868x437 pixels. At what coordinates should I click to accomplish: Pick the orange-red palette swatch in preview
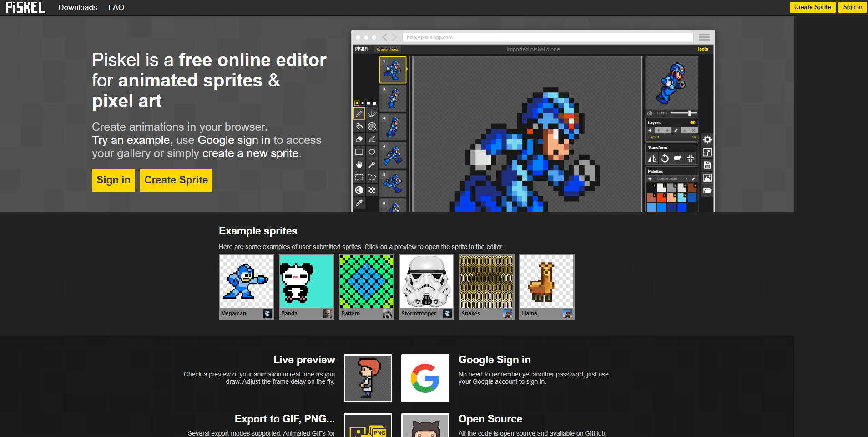661,198
